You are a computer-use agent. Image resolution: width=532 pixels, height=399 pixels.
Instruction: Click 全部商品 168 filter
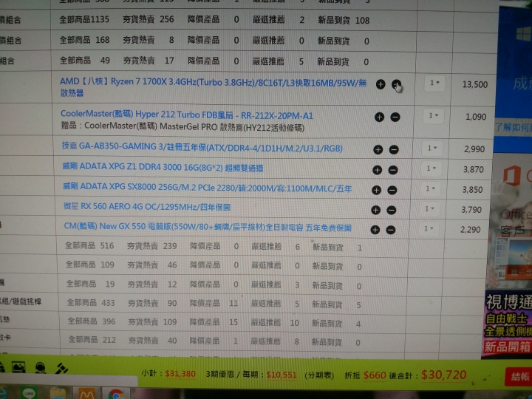(x=84, y=40)
